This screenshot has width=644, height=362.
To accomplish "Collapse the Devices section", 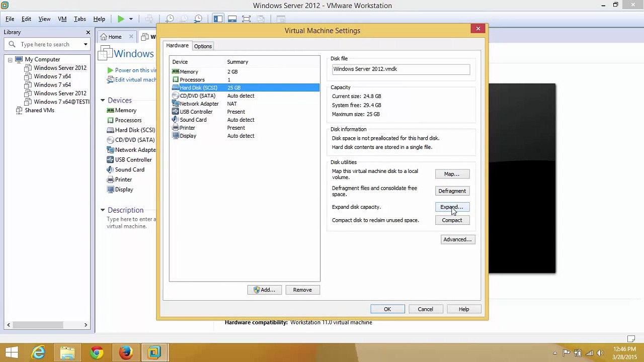I will coord(102,101).
